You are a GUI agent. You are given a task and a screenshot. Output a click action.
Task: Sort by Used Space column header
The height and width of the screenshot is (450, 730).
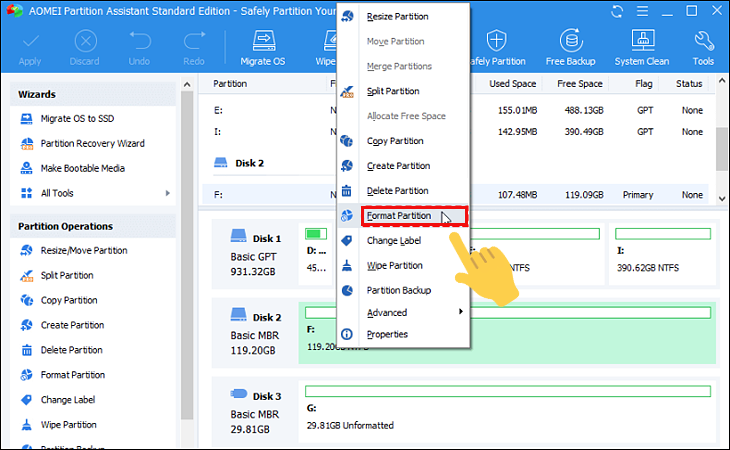(x=512, y=84)
